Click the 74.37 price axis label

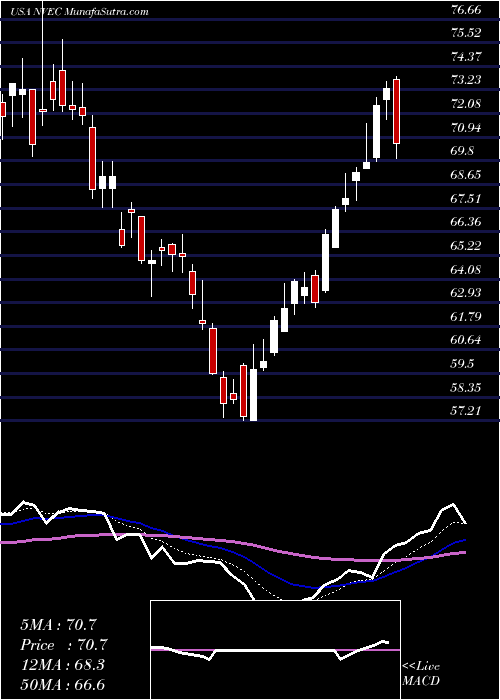pos(466,57)
